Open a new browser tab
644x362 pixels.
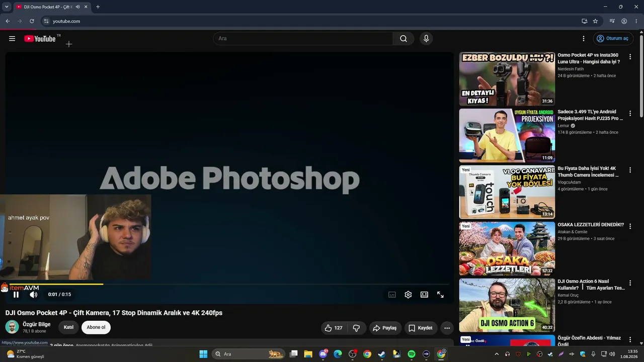pos(98,7)
